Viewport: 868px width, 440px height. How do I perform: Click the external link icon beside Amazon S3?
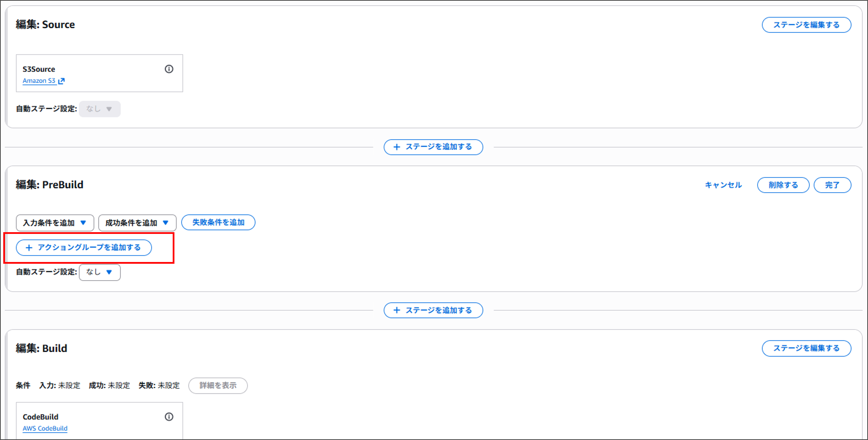(x=61, y=81)
